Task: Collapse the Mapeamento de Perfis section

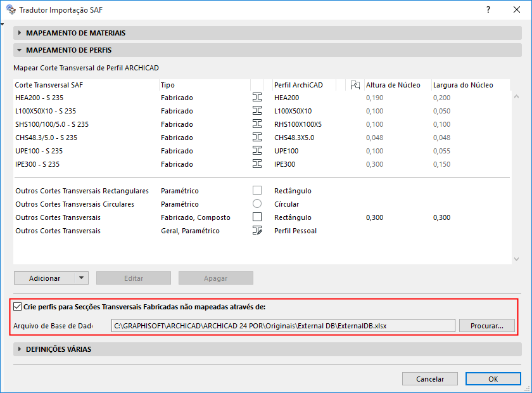Action: [20, 50]
